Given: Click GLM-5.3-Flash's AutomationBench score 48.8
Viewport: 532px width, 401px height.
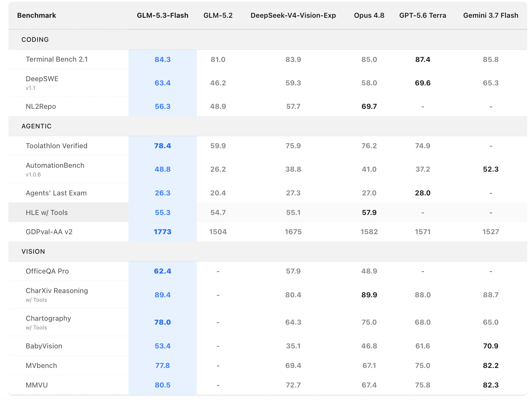Looking at the screenshot, I should tap(162, 169).
